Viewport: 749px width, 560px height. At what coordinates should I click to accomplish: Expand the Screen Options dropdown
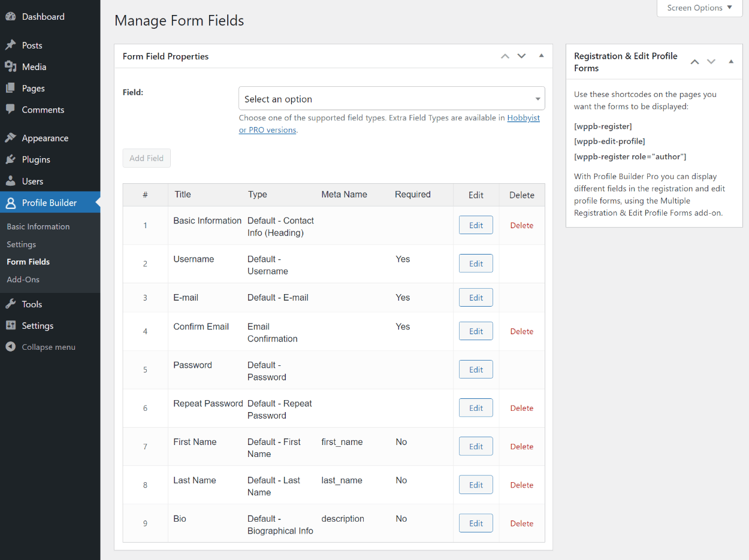pos(699,8)
